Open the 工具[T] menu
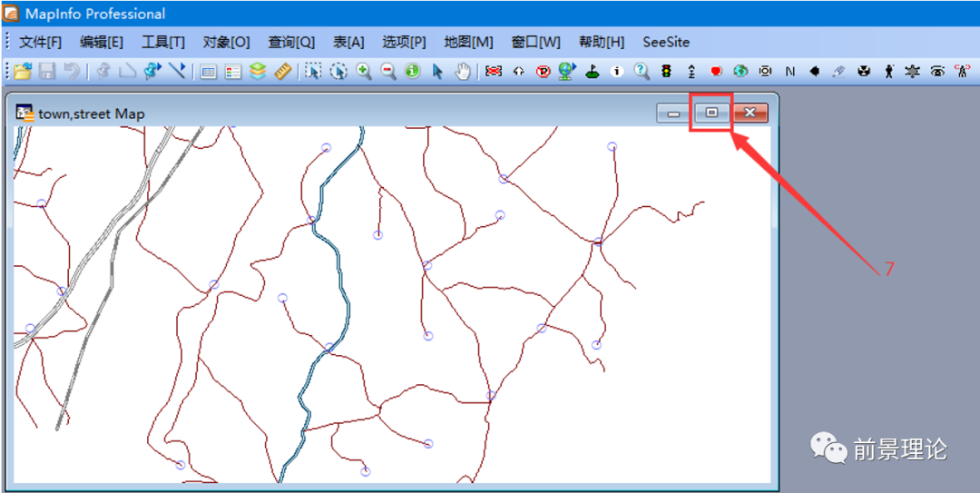This screenshot has width=980, height=493. (x=163, y=43)
